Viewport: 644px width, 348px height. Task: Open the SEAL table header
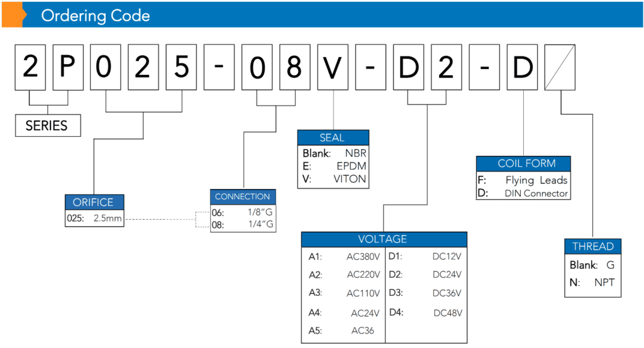click(333, 138)
